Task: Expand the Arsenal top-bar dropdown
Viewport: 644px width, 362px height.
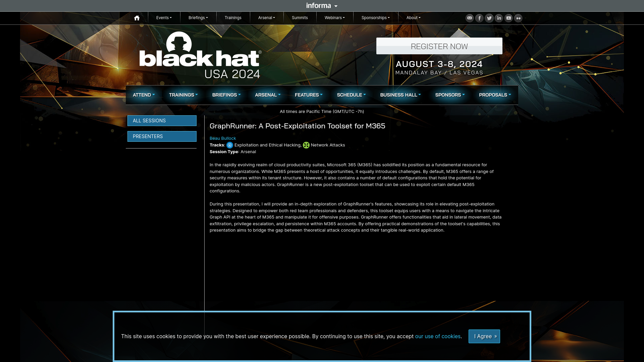Action: click(x=267, y=18)
